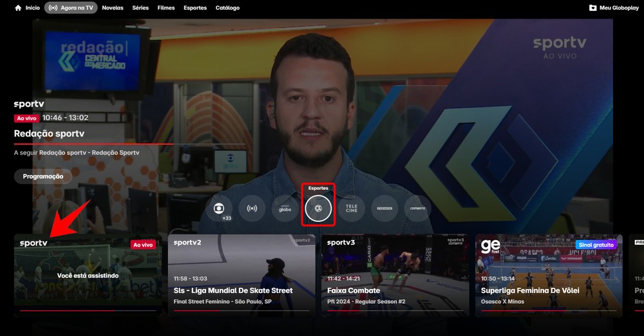This screenshot has height=336, width=644.
Task: Select Canais Globo filter icon
Action: click(285, 209)
